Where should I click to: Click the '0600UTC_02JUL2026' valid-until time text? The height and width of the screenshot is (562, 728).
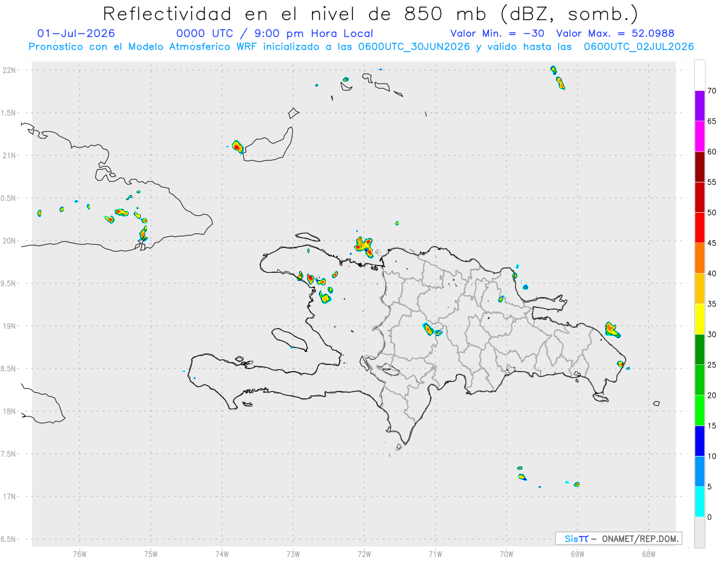click(x=638, y=47)
